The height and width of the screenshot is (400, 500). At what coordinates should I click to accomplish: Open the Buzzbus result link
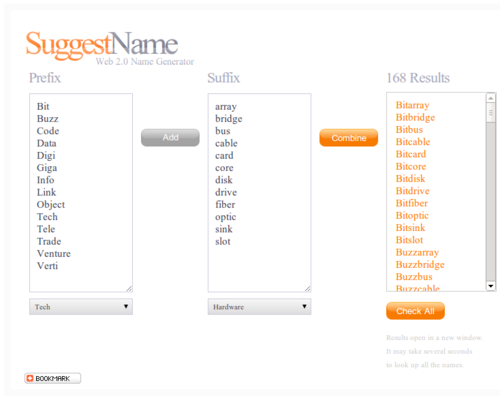pos(414,277)
